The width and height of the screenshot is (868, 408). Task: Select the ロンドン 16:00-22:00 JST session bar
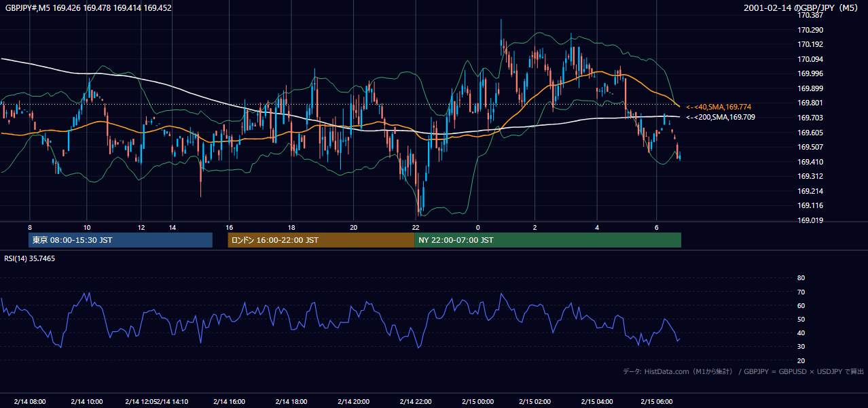pos(321,240)
